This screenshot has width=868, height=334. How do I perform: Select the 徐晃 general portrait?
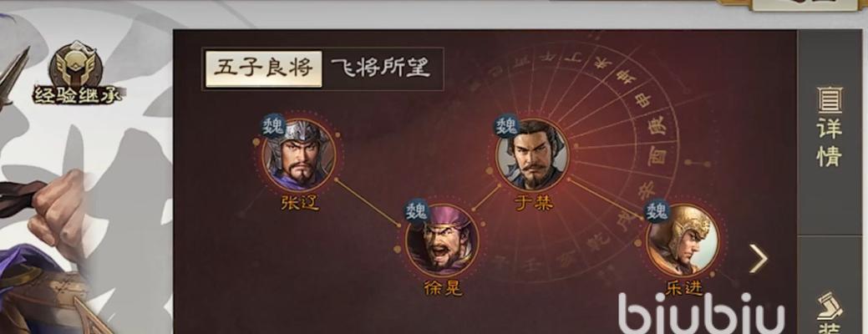(442, 240)
